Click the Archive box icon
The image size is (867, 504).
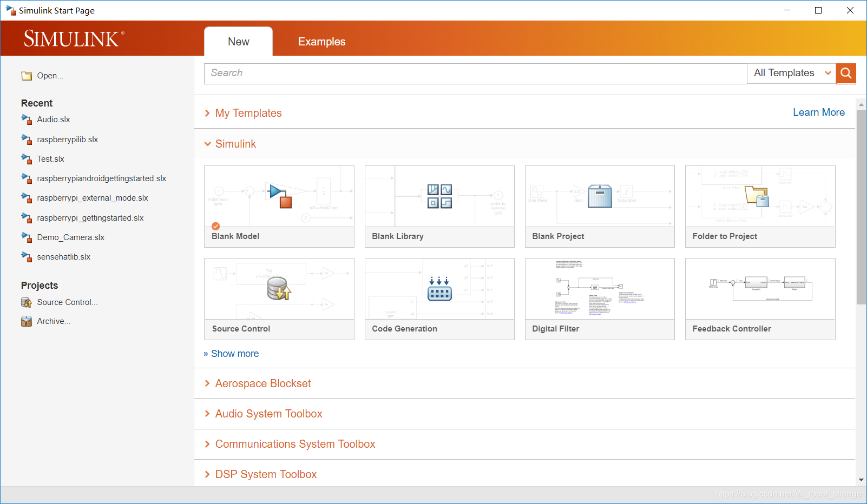pos(27,321)
